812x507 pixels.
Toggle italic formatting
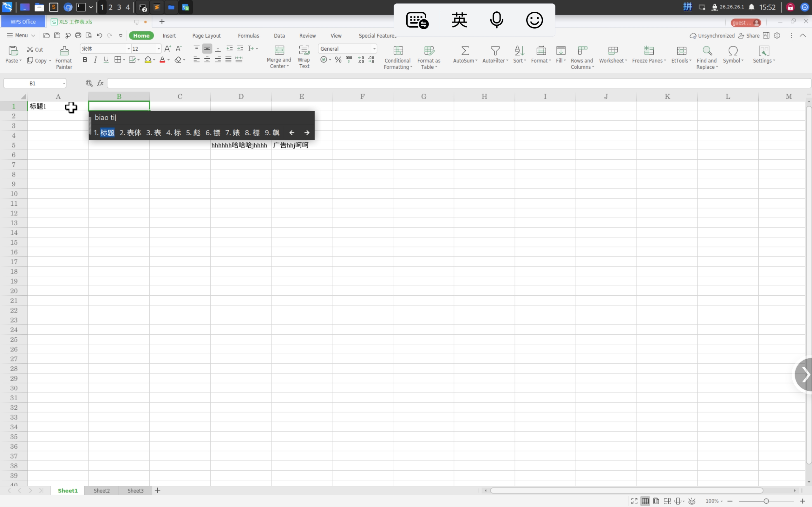95,60
